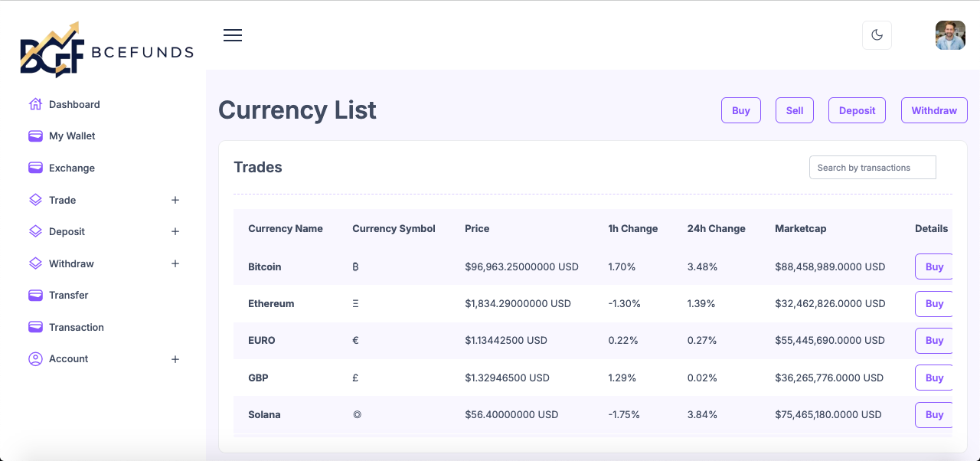Expand the Deposit submenu plus
The width and height of the screenshot is (980, 461).
[x=175, y=232]
